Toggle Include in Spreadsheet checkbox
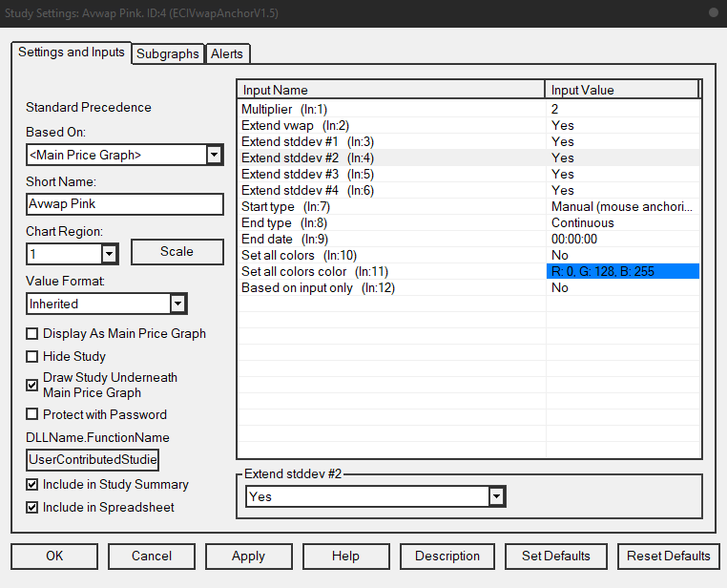The height and width of the screenshot is (588, 727). (32, 507)
